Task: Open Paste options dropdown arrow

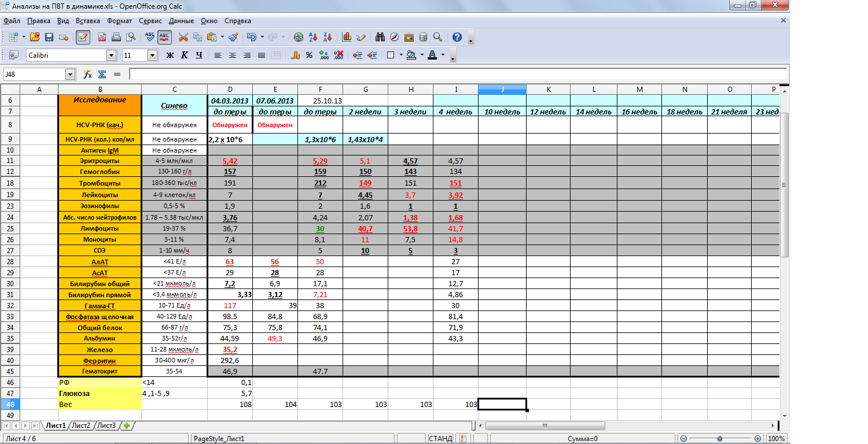Action: coord(223,37)
